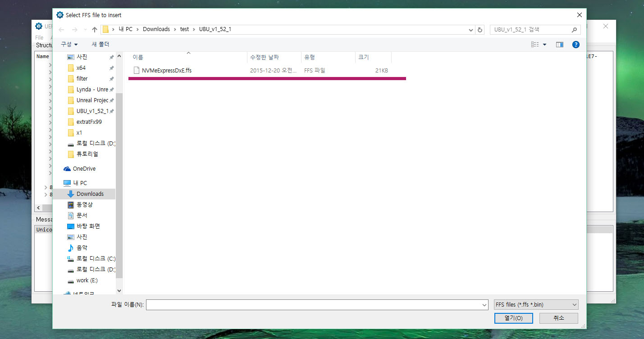
Task: Click 내 PC in the address bar path
Action: 126,29
